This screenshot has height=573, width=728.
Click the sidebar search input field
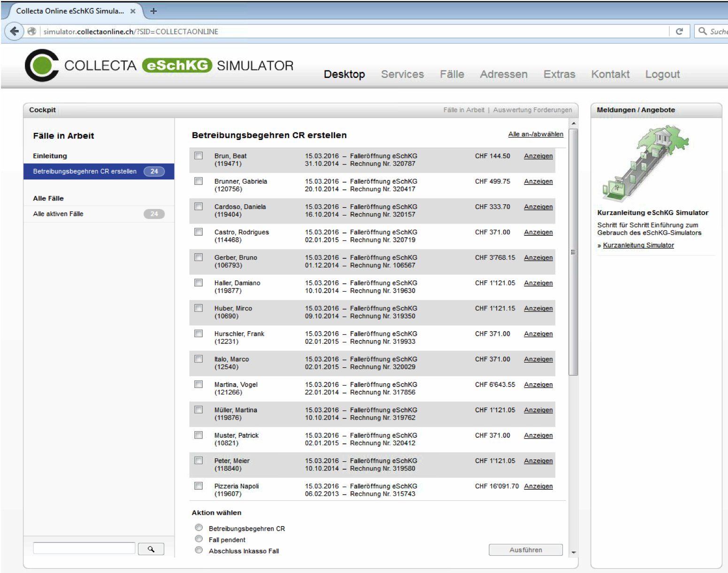point(84,548)
